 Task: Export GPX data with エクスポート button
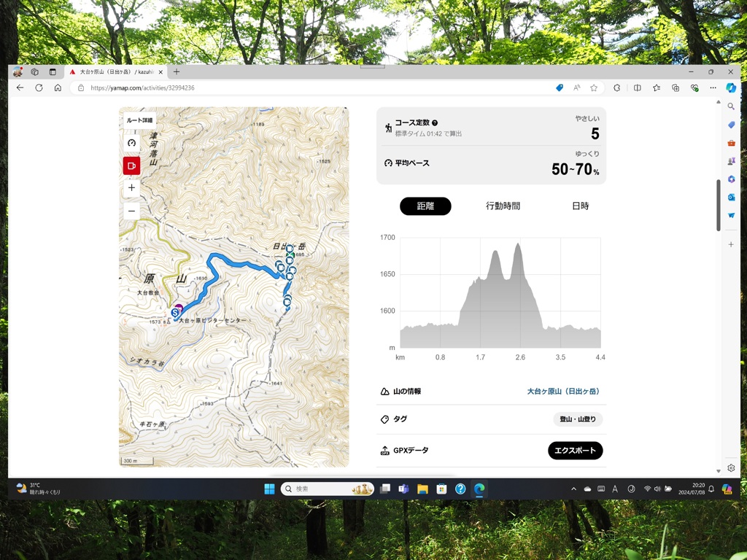[575, 451]
